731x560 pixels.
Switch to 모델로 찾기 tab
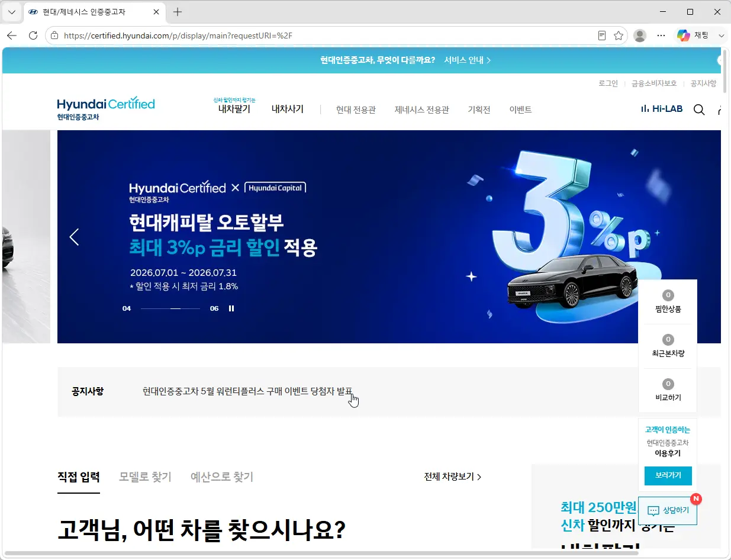(x=145, y=477)
